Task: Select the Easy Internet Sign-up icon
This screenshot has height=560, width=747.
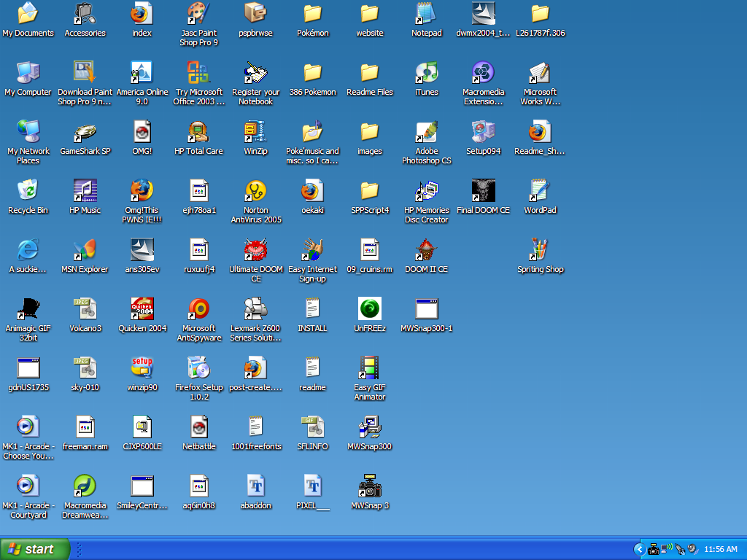Action: [x=312, y=249]
